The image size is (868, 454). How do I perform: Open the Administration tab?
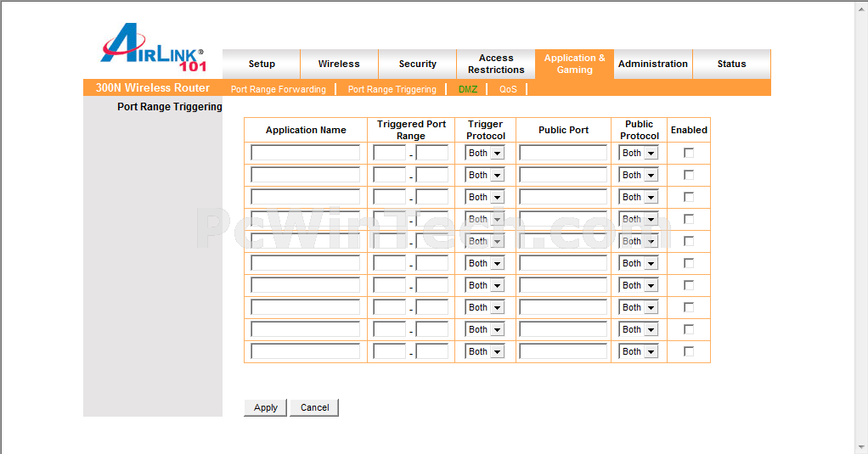click(x=652, y=64)
